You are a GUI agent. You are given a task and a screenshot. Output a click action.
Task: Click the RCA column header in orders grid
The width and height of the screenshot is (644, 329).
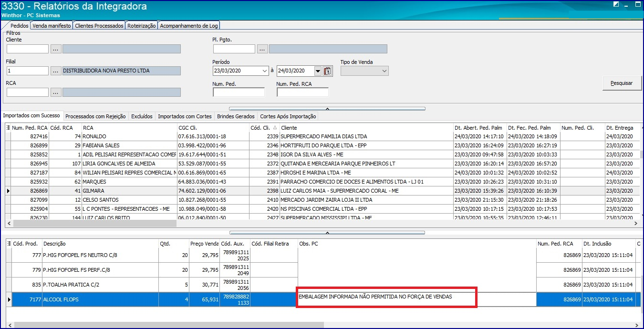(129, 128)
